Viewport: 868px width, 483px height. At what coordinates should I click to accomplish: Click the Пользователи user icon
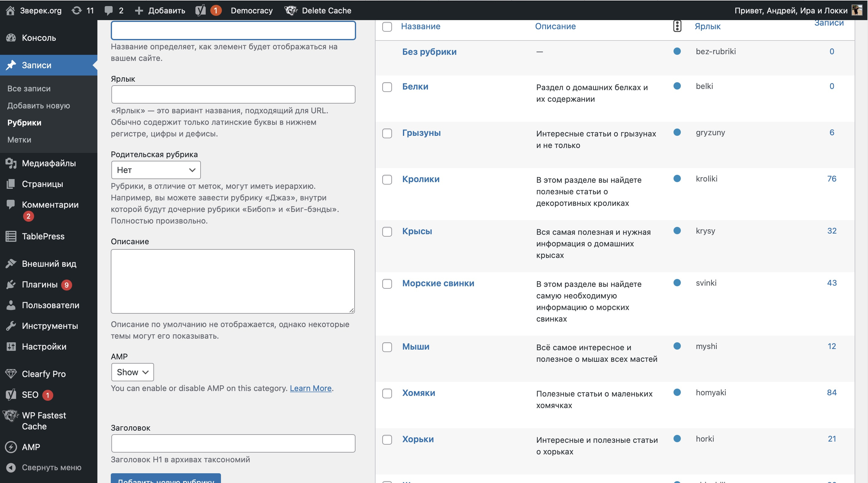tap(11, 305)
